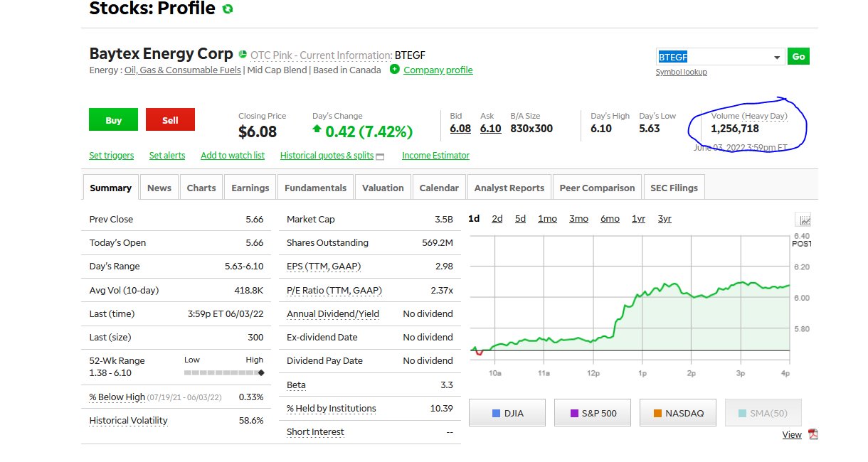The width and height of the screenshot is (868, 462).
Task: Toggle the S&P 500 comparison overlay
Action: pos(593,413)
